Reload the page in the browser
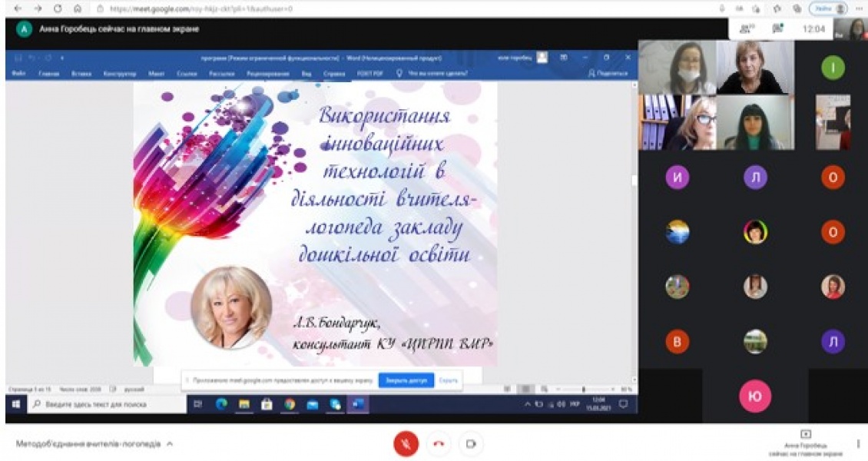 tap(58, 8)
